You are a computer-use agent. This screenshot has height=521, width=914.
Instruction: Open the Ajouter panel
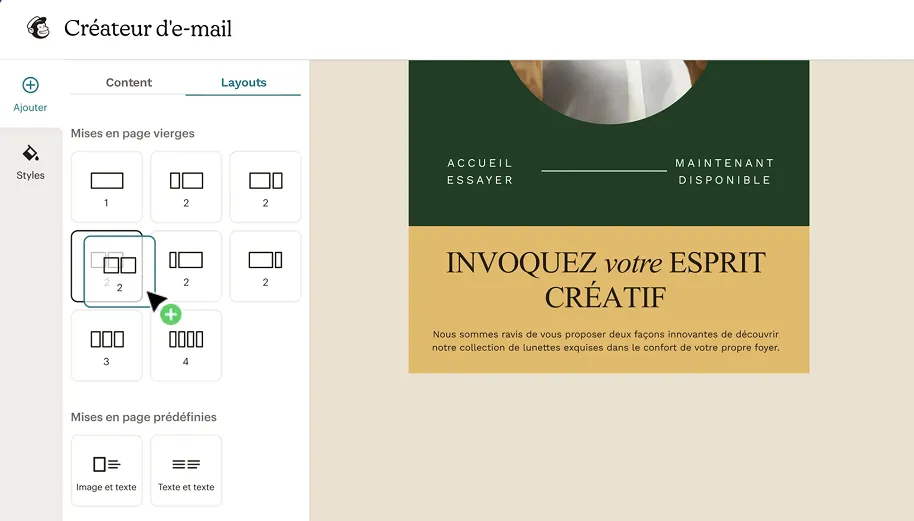coord(30,94)
